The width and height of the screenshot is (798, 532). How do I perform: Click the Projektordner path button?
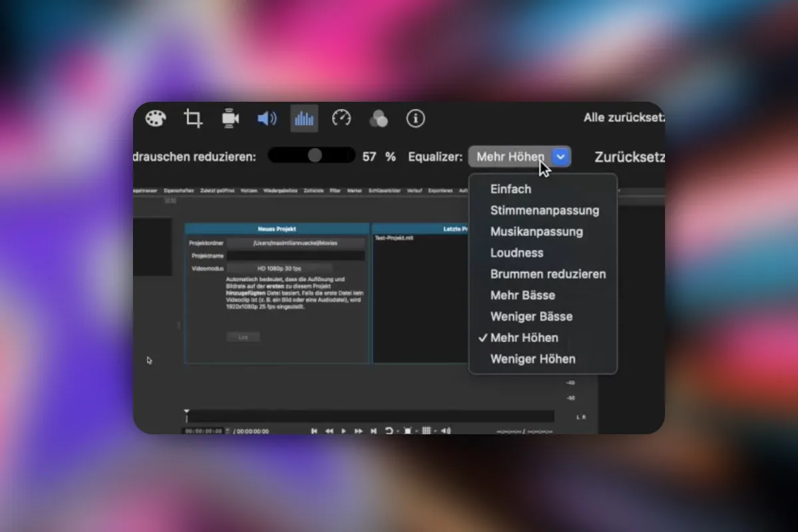point(295,243)
